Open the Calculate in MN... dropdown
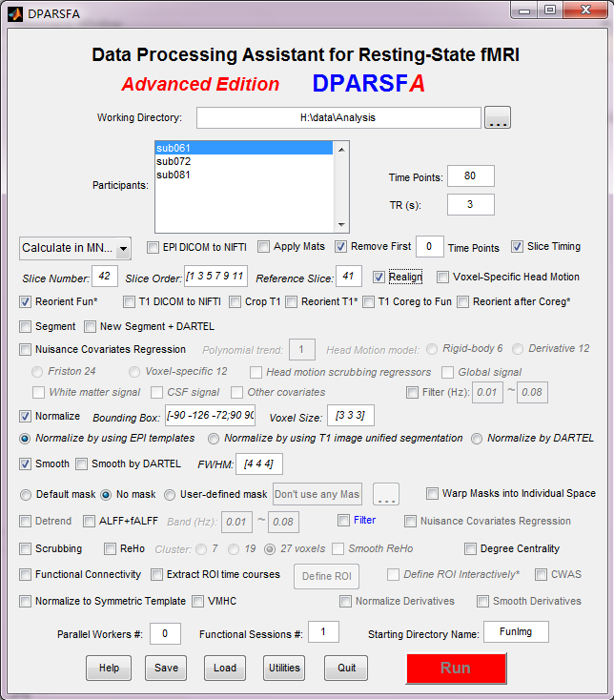The height and width of the screenshot is (700, 614). pos(75,248)
